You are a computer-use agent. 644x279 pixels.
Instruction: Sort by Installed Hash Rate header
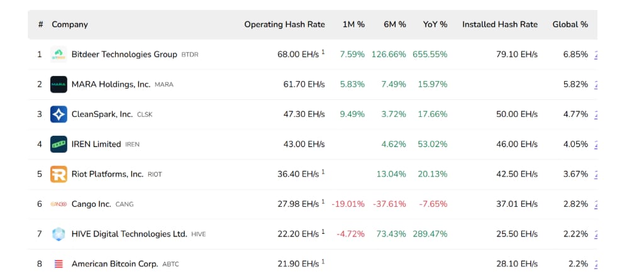[500, 25]
